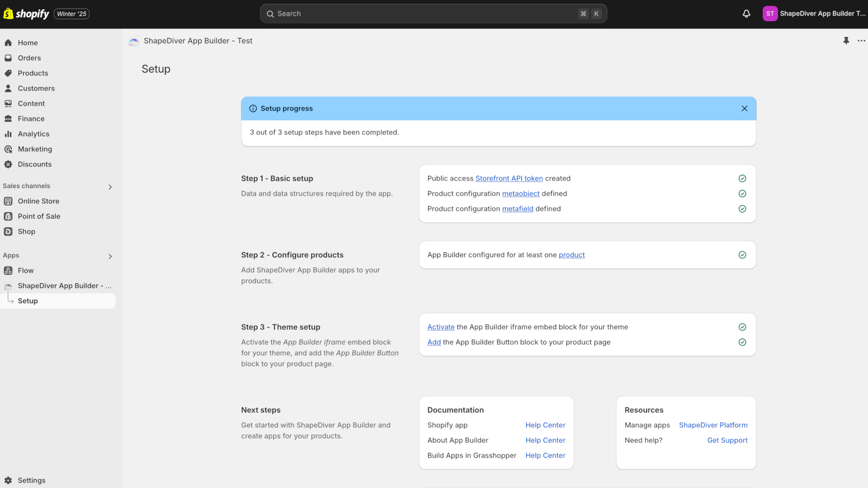
Task: Click the Setup progress info icon
Action: click(253, 108)
